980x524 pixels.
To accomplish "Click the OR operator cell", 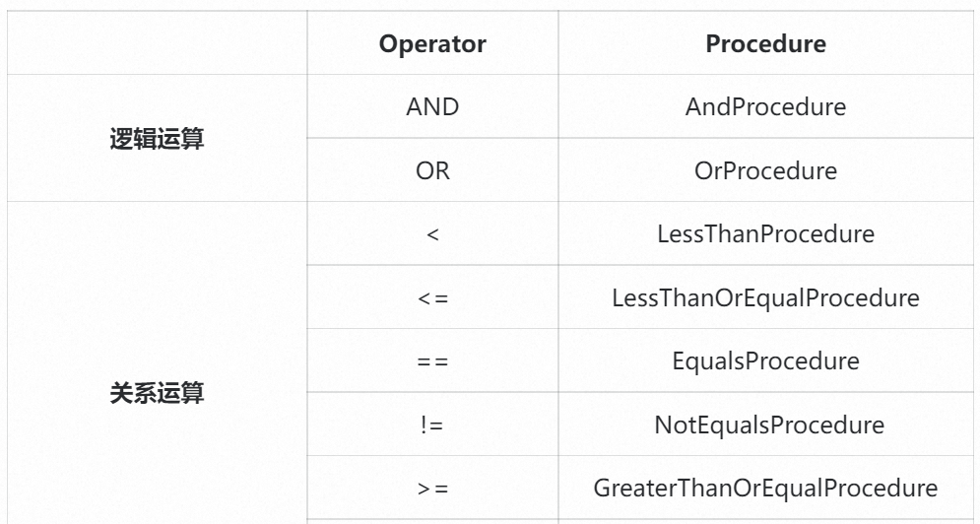I will 432,170.
